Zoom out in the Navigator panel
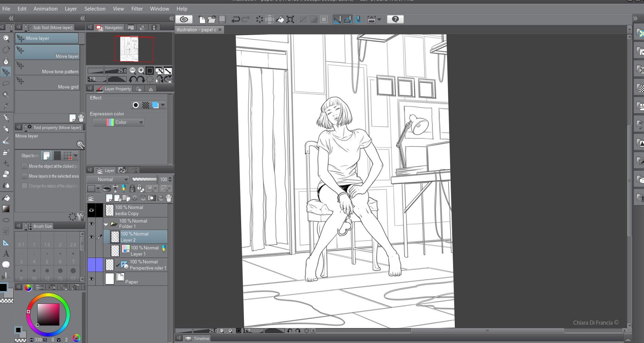644x343 pixels. click(132, 70)
